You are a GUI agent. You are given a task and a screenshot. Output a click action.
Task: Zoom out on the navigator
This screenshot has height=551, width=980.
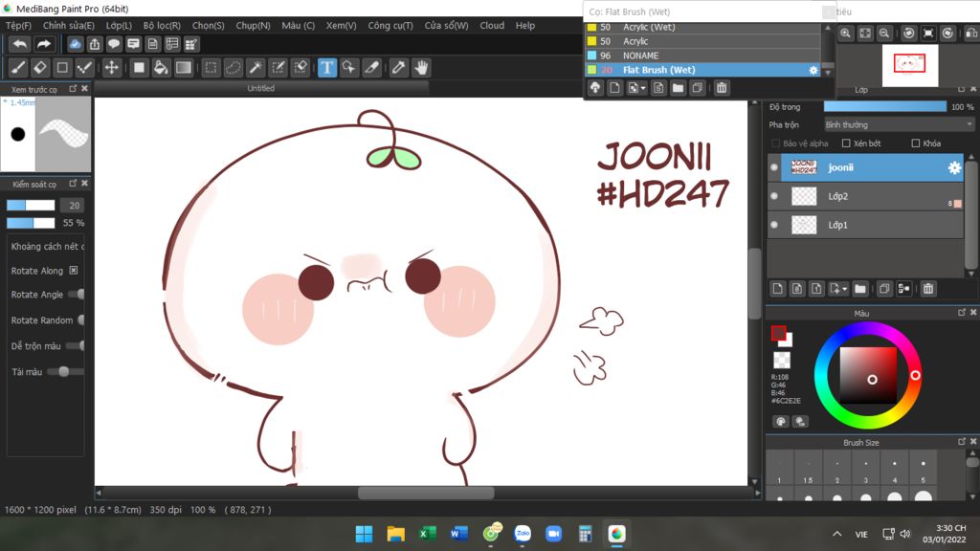pos(884,33)
